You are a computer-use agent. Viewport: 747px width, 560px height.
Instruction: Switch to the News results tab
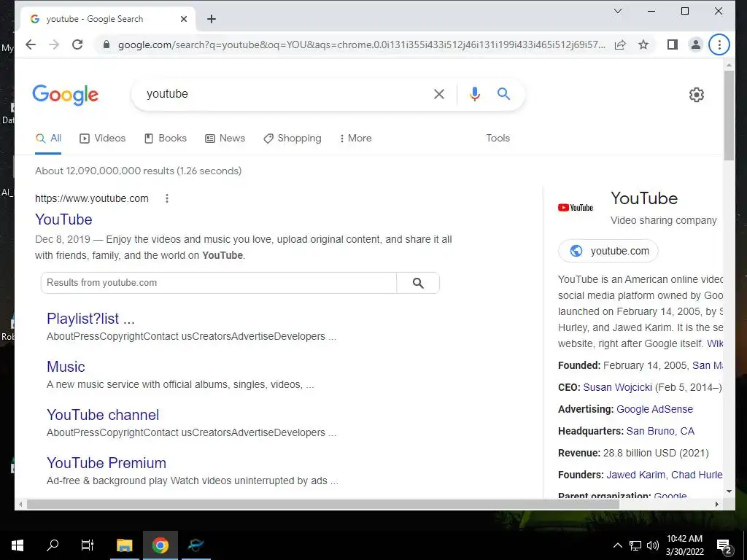coord(225,139)
